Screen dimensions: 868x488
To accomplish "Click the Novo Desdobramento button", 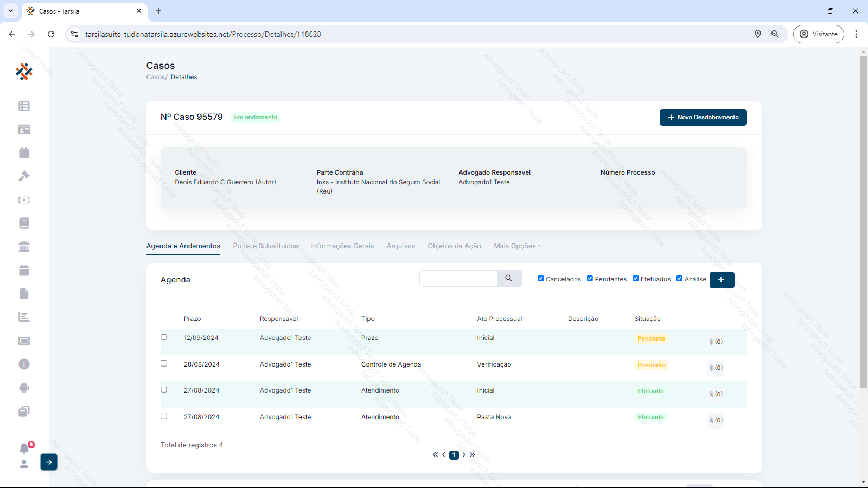I will coord(703,117).
